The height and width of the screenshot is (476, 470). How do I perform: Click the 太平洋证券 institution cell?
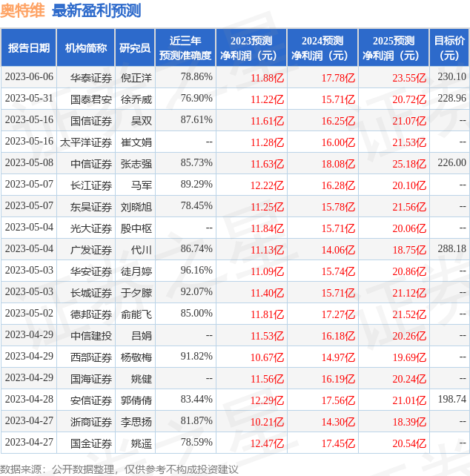[86, 142]
